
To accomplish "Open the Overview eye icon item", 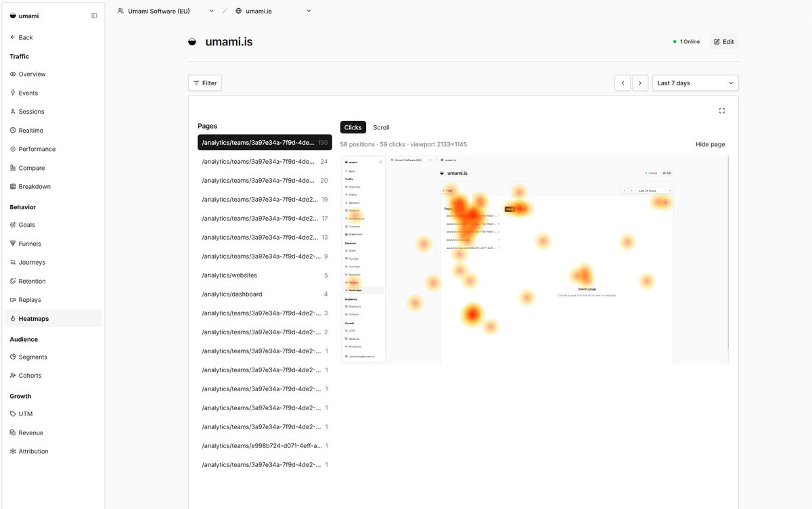I will (28, 74).
